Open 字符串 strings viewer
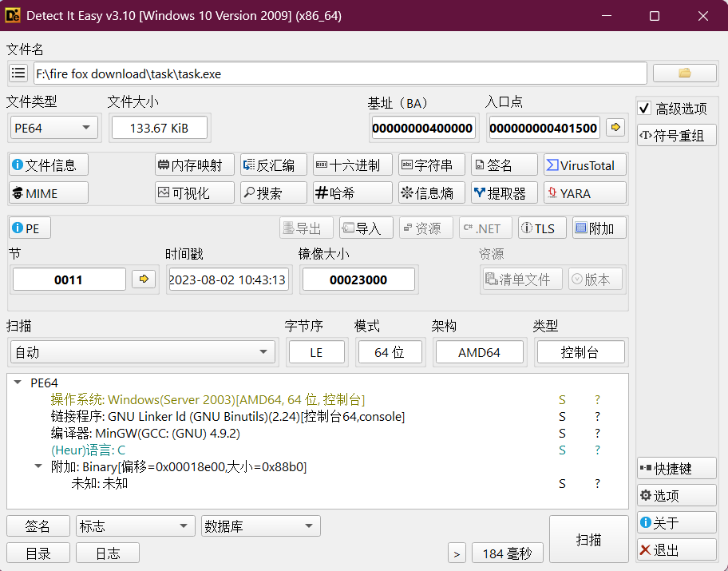The height and width of the screenshot is (571, 728). pos(431,165)
